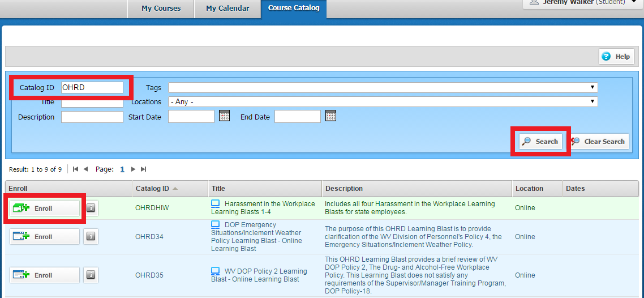The height and width of the screenshot is (298, 644).
Task: Show info for the OHRD35 course
Action: pos(91,275)
